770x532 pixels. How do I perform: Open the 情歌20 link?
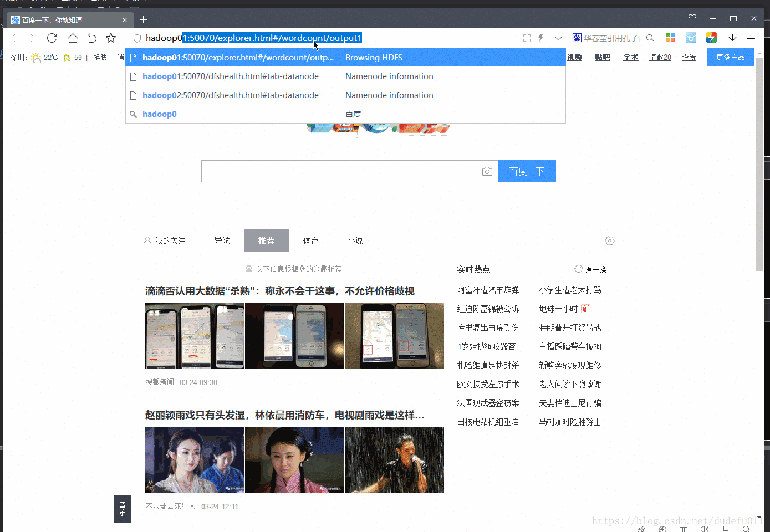[x=660, y=57]
